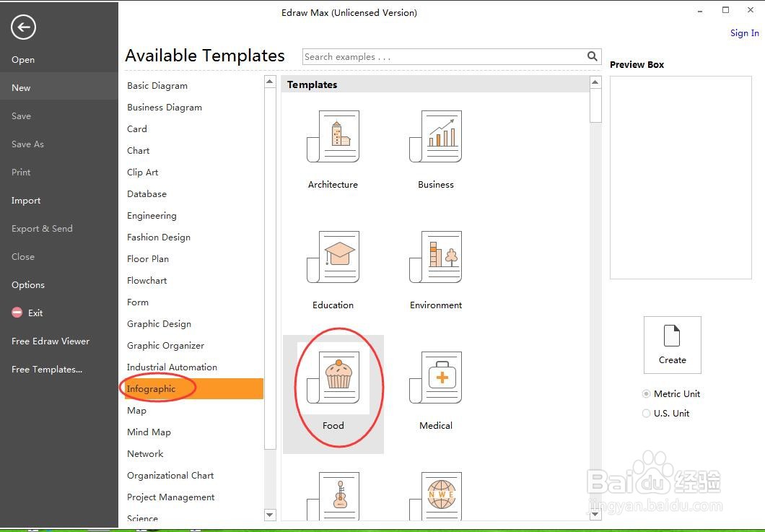Click the search magnifier icon
Image resolution: width=765 pixels, height=532 pixels.
593,56
